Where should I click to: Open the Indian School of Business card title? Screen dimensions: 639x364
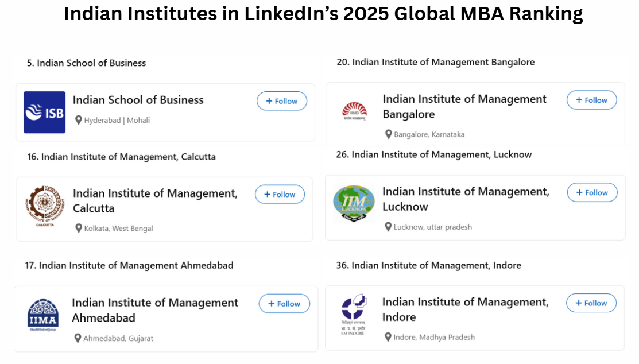coord(138,100)
